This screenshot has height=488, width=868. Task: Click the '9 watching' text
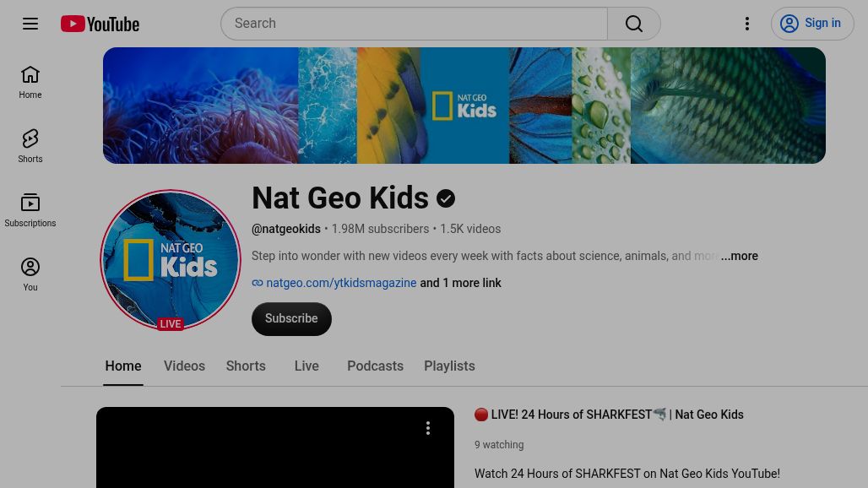point(499,445)
